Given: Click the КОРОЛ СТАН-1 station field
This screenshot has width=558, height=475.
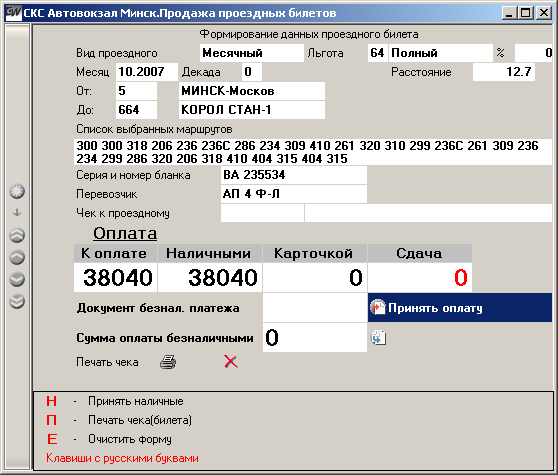Looking at the screenshot, I should pyautogui.click(x=252, y=110).
